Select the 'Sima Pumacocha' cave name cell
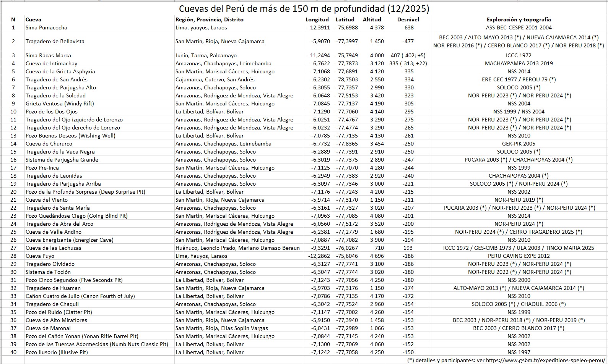608x364 pixels. point(46,28)
